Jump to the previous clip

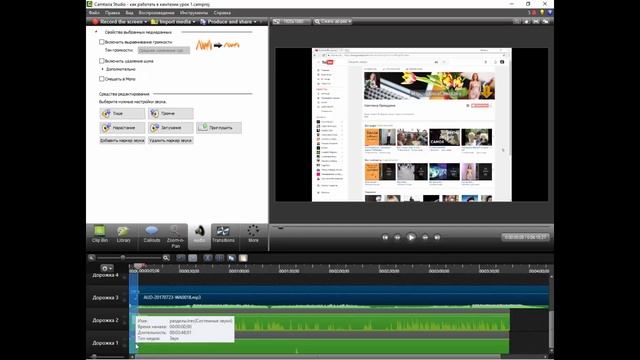pyautogui.click(x=385, y=237)
